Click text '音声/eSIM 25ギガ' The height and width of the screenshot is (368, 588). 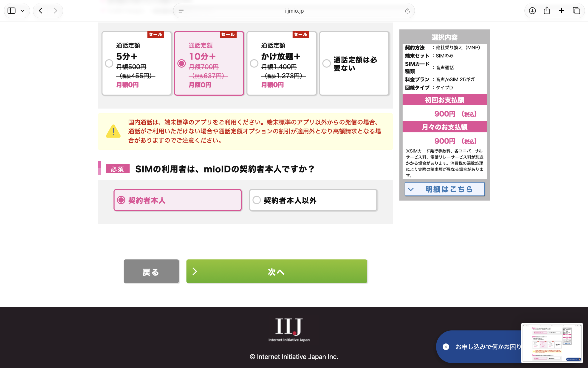pyautogui.click(x=455, y=79)
